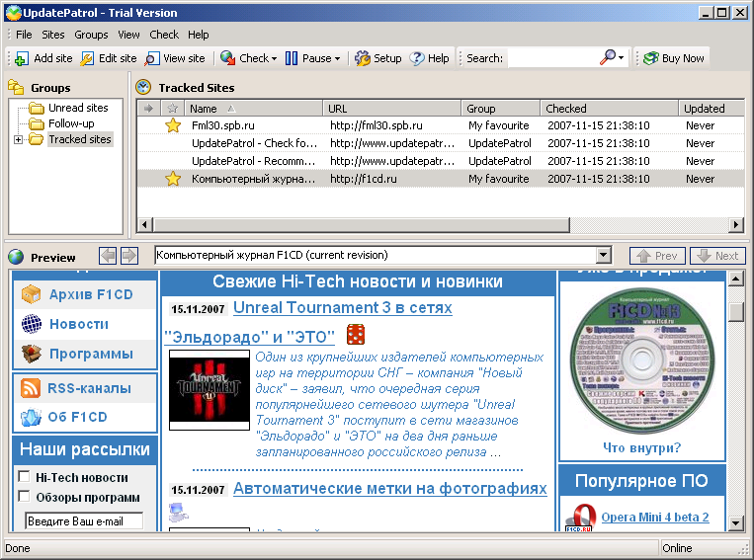Screen dimensions: 754x560
Task: Click the URL column header
Action: coord(392,109)
